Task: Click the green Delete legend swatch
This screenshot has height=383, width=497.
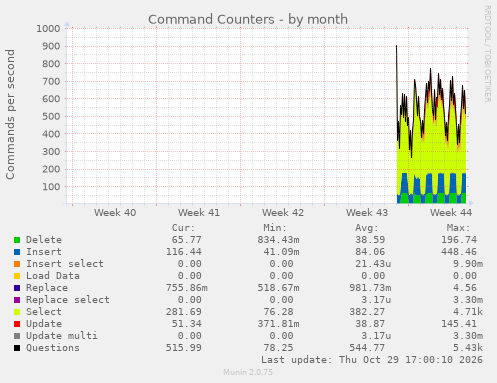Action: click(x=17, y=240)
